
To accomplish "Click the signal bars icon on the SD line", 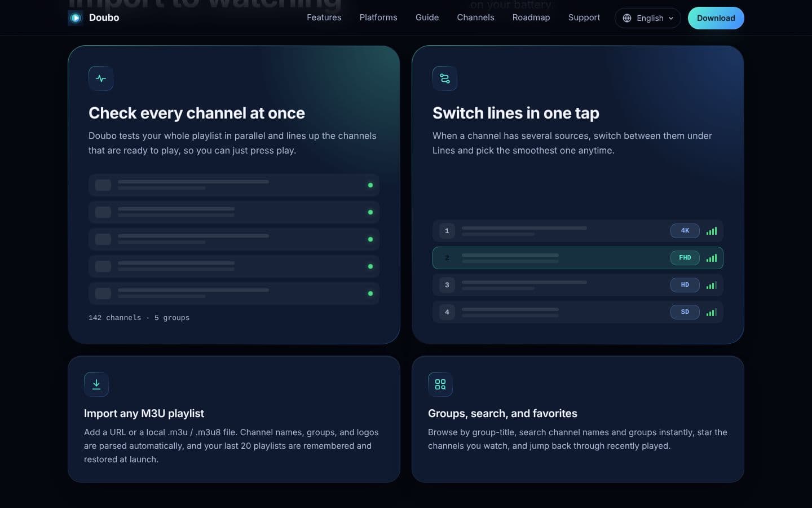I will tap(712, 312).
